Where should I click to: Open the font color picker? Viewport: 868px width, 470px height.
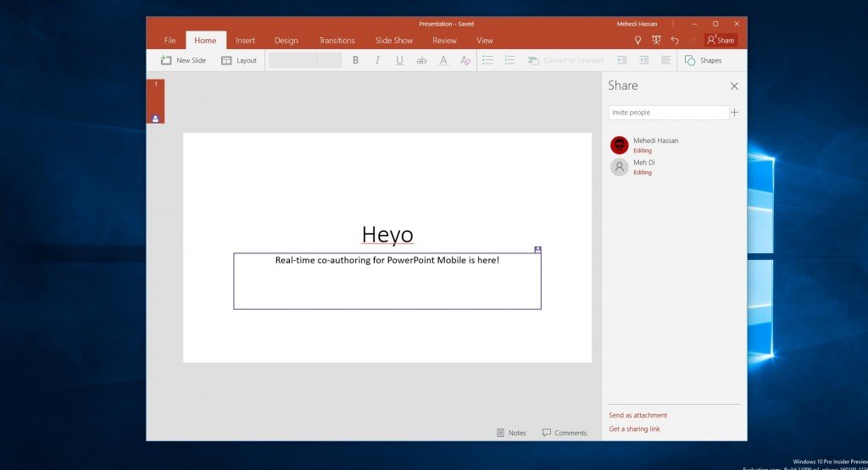[x=443, y=60]
